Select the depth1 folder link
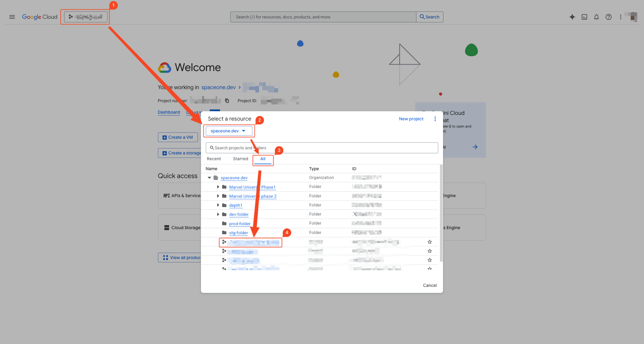Viewport: 644px width, 344px height. (236, 205)
